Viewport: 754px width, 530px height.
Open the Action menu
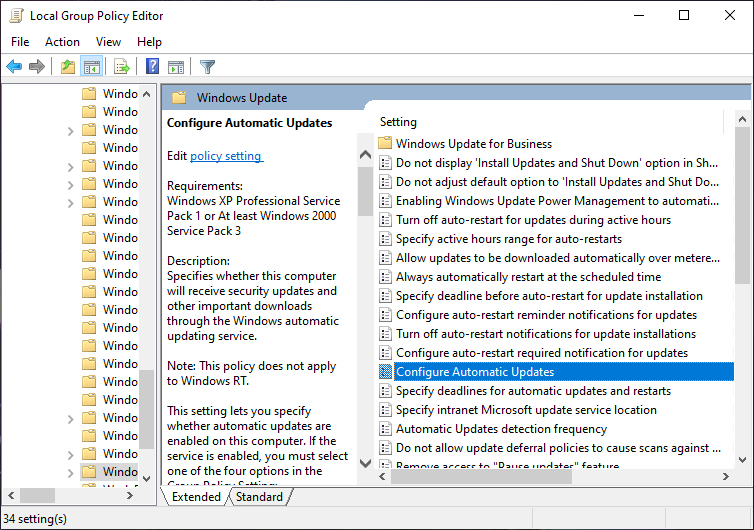[63, 42]
